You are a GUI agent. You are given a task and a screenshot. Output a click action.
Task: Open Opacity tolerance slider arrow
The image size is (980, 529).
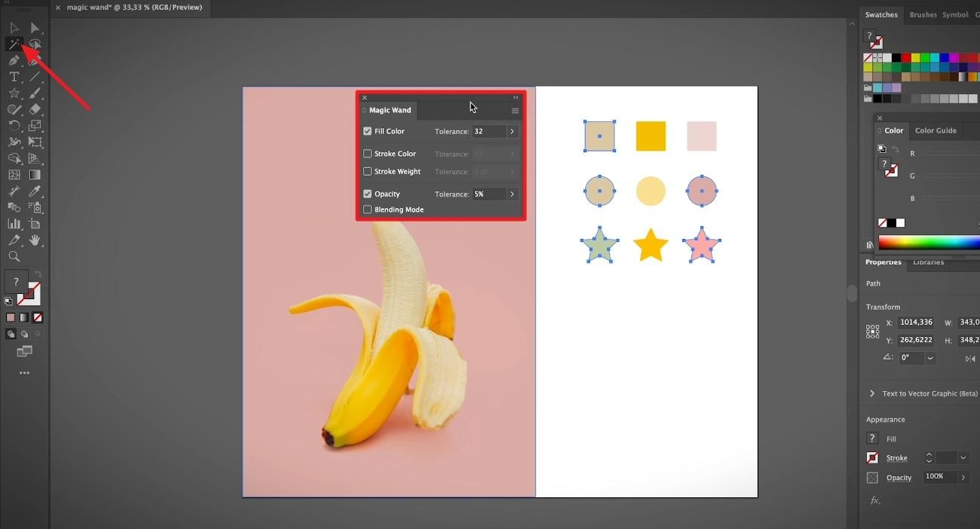pos(512,194)
